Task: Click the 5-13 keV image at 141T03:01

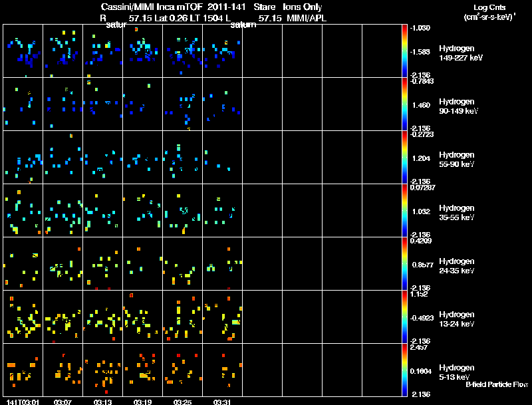Action: pyautogui.click(x=23, y=370)
